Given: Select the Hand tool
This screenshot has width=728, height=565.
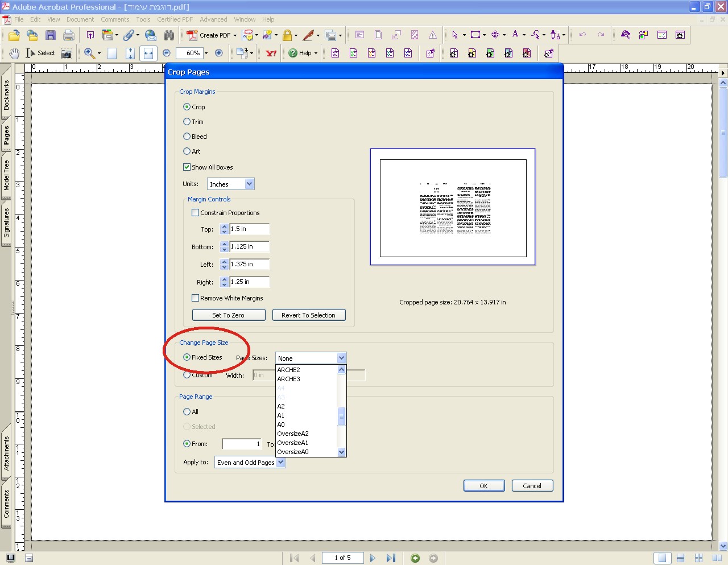Looking at the screenshot, I should pos(14,53).
